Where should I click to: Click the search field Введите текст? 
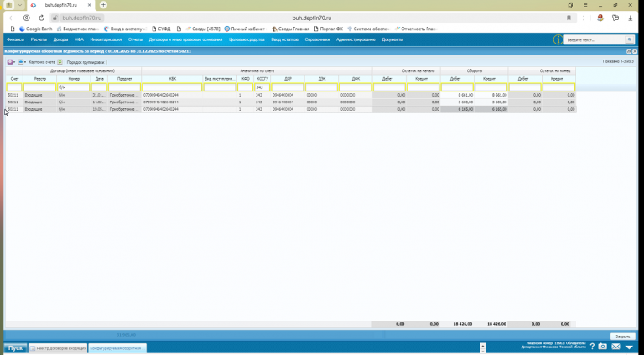(x=595, y=39)
